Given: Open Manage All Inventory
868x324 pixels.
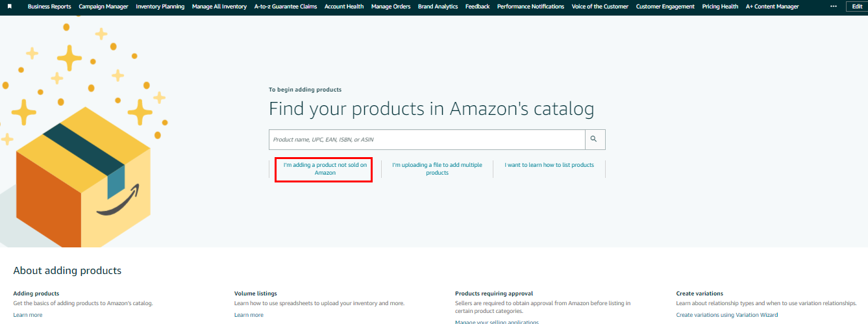Looking at the screenshot, I should [x=219, y=6].
